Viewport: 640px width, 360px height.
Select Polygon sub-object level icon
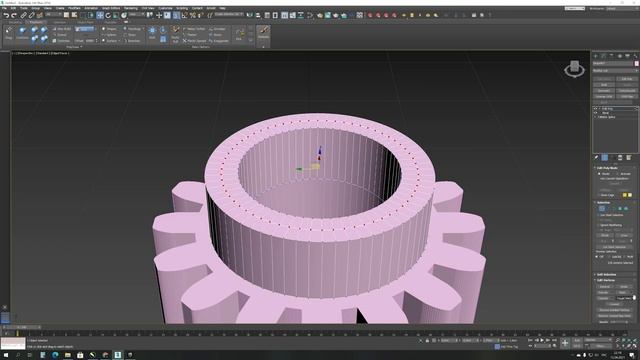(620, 209)
